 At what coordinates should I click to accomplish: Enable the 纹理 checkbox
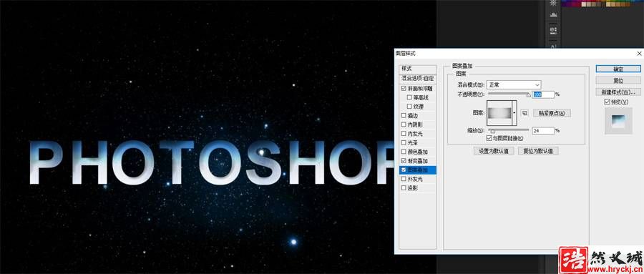pos(409,107)
